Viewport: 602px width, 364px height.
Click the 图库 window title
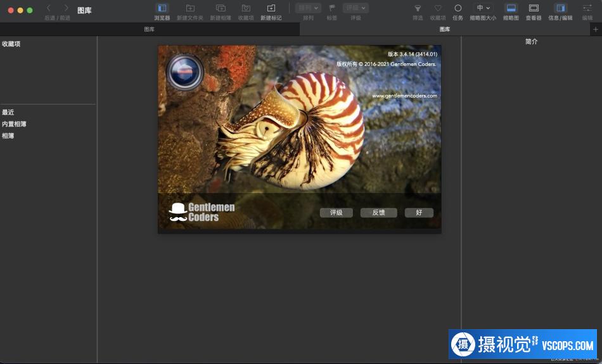[84, 10]
